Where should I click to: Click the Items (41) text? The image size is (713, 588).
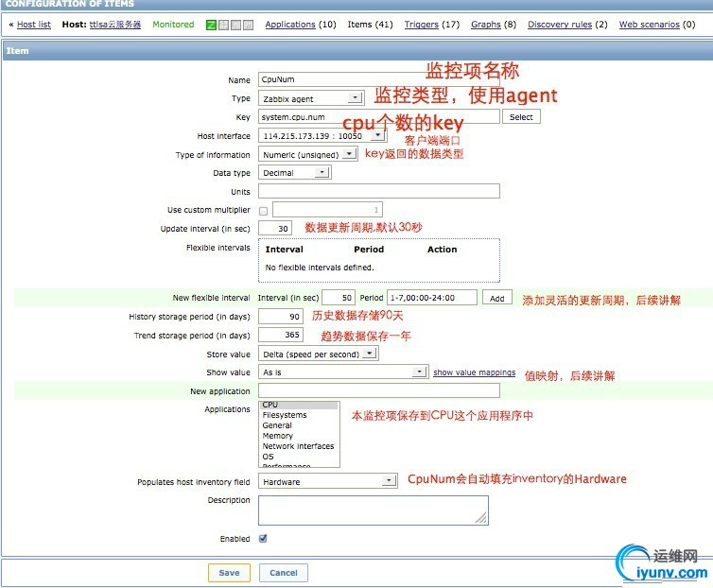[370, 25]
